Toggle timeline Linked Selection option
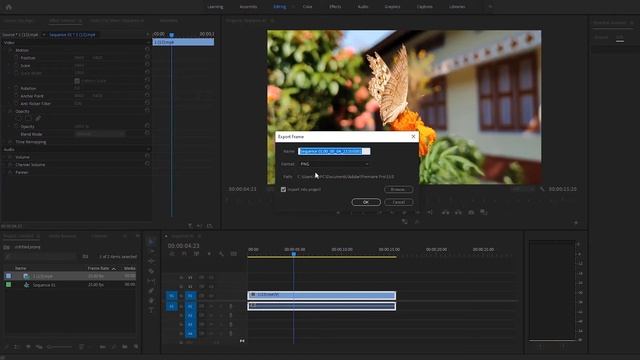The height and width of the screenshot is (360, 640). coord(197,254)
